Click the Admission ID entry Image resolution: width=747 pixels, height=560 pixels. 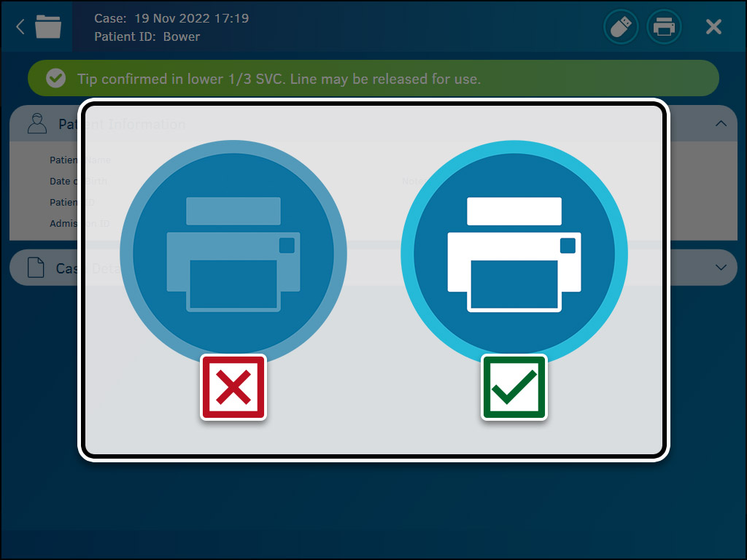click(77, 224)
